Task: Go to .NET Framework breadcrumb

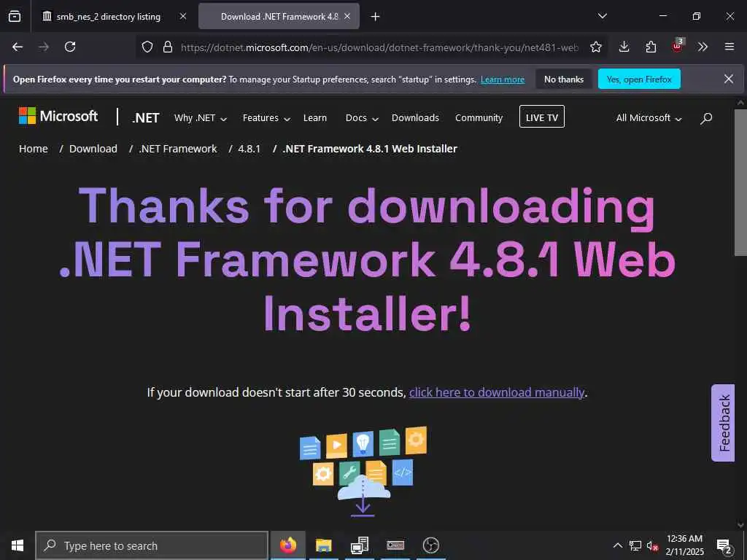Action: 178,149
